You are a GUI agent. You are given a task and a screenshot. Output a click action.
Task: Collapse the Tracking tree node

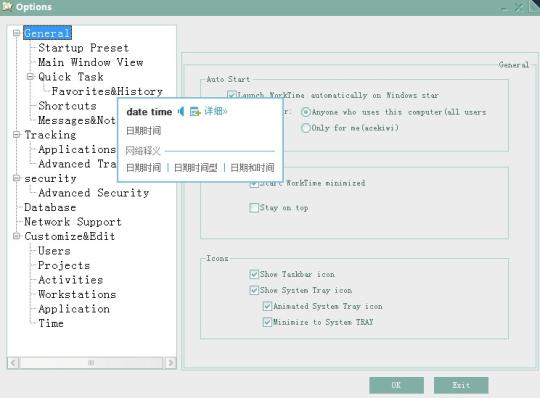pyautogui.click(x=16, y=135)
